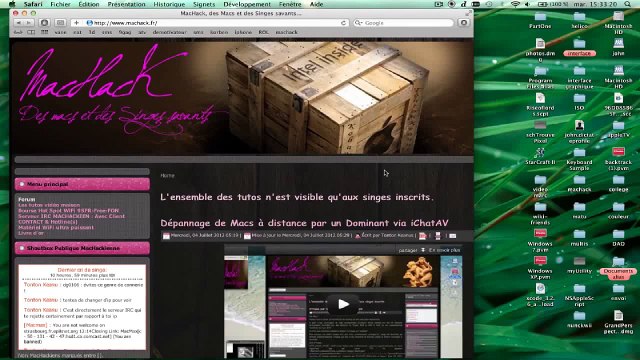Screen dimensions: 640x360
Task: Open the Signets menu
Action: coord(204,4)
